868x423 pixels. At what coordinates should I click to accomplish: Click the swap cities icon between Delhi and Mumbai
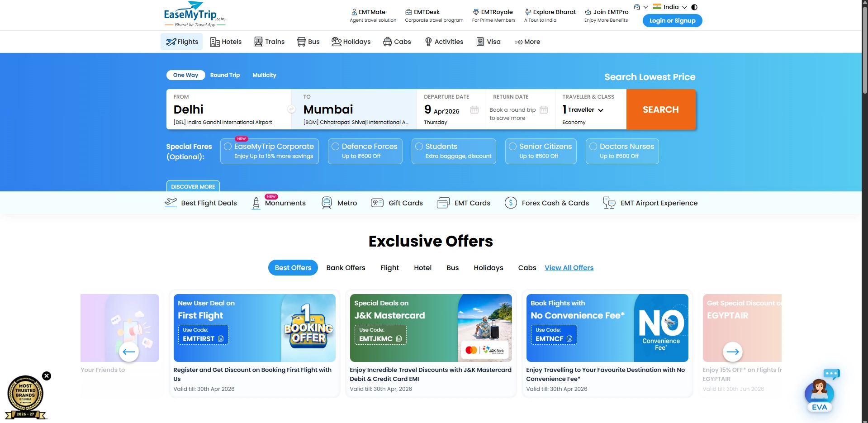coord(291,109)
